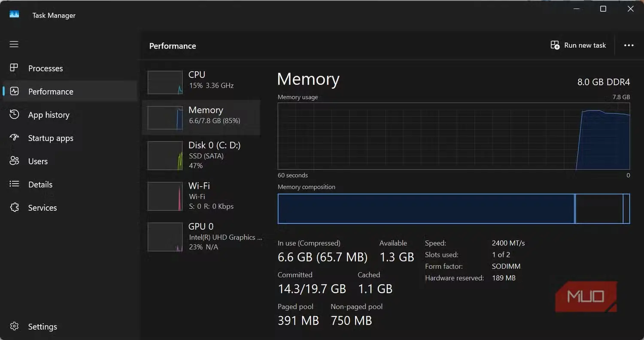Click the Task Manager app icon

pos(14,14)
